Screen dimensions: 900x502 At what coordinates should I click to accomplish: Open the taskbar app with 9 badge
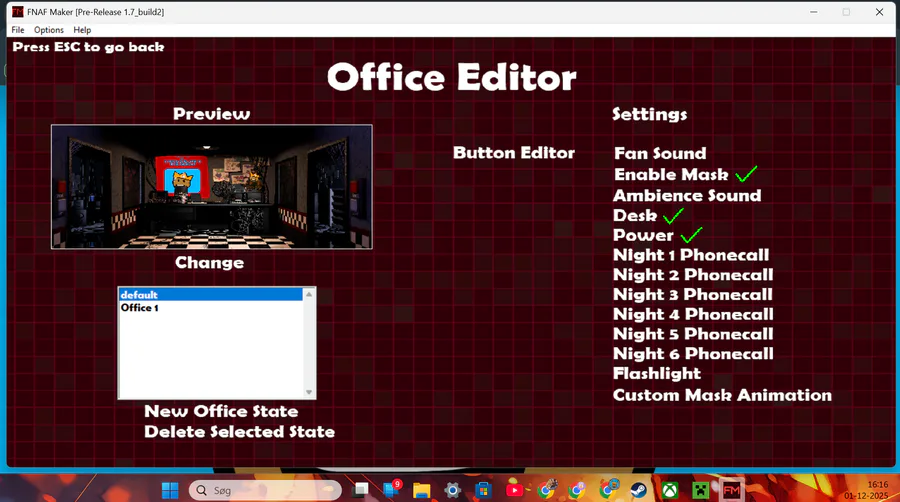[x=391, y=490]
